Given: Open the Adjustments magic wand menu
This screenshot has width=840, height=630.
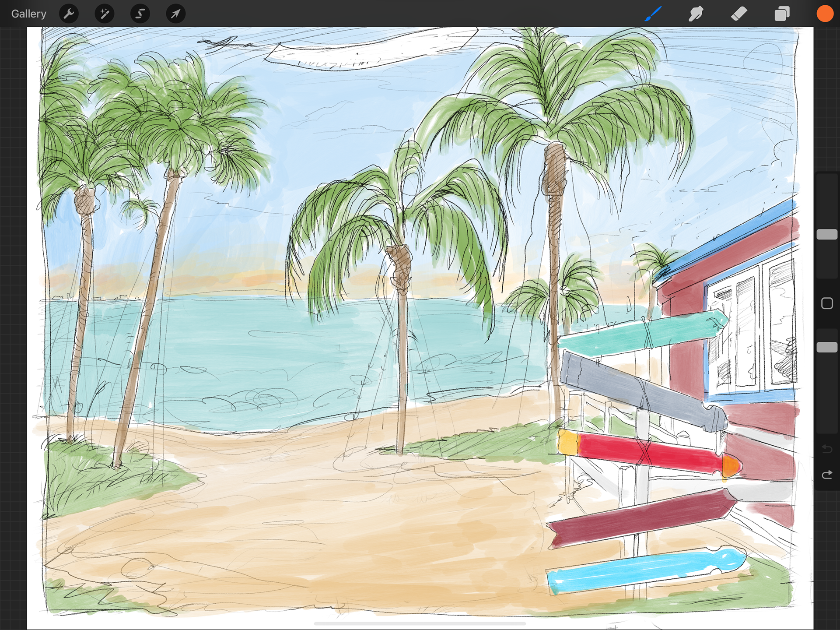Looking at the screenshot, I should [104, 14].
